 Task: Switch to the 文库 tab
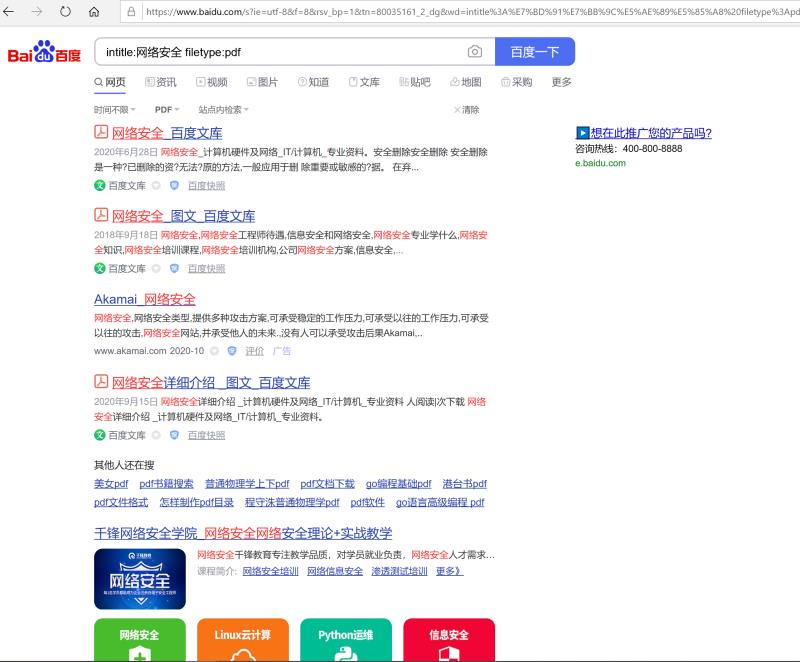click(364, 82)
